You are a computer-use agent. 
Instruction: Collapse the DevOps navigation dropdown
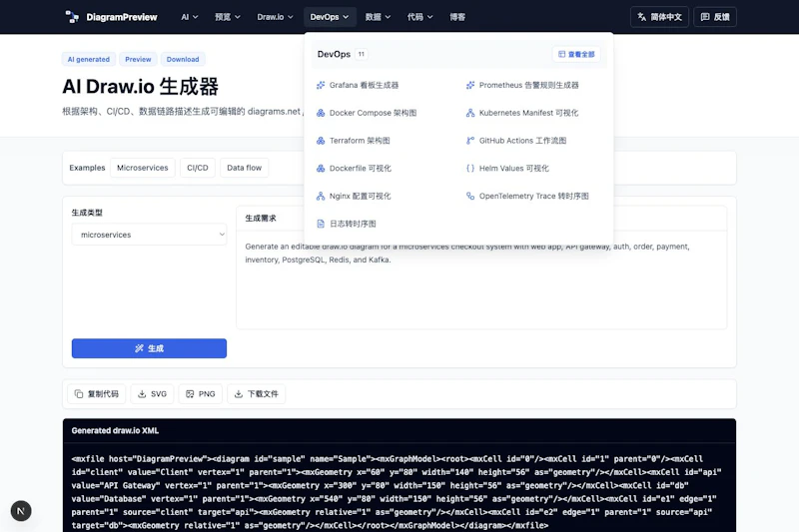[x=330, y=17]
